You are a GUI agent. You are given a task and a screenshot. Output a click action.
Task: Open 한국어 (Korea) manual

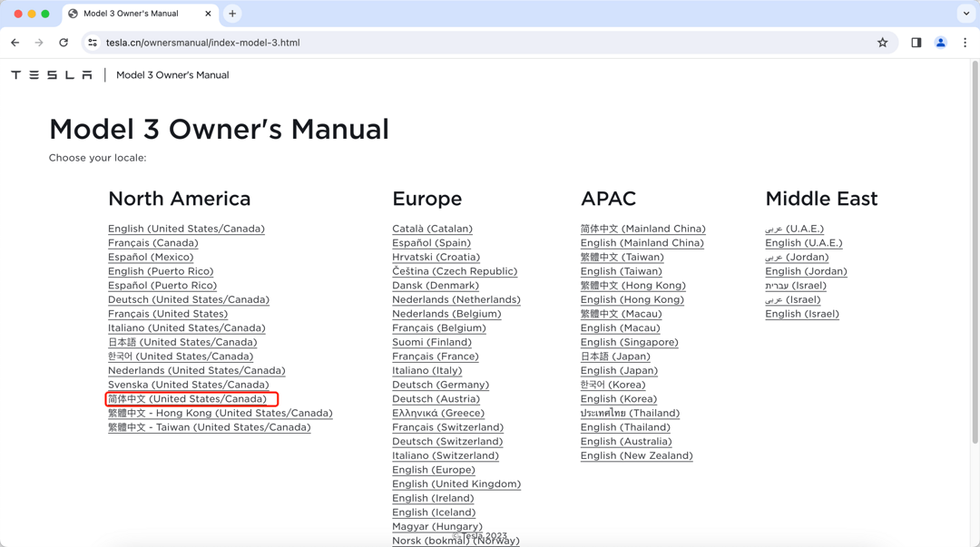pyautogui.click(x=613, y=386)
